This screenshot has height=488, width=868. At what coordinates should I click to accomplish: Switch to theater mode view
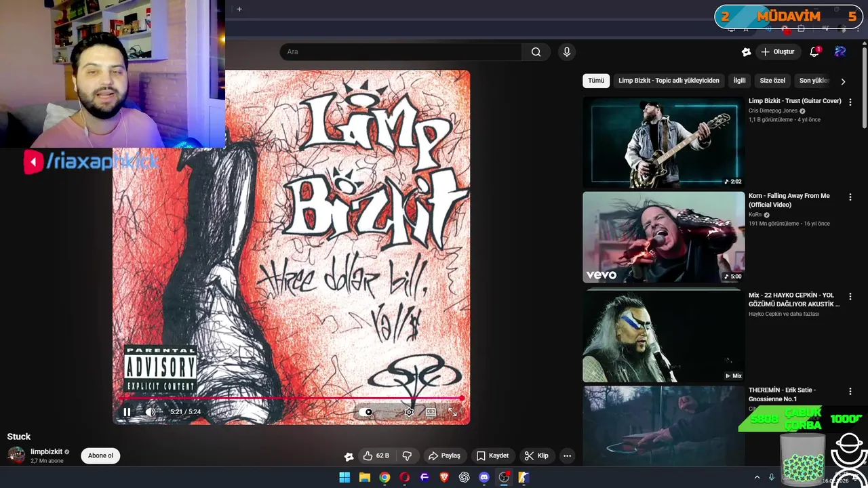[x=431, y=412]
